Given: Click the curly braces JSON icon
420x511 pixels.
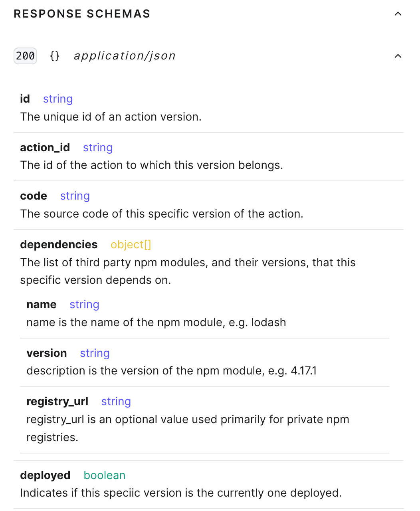Looking at the screenshot, I should click(55, 56).
